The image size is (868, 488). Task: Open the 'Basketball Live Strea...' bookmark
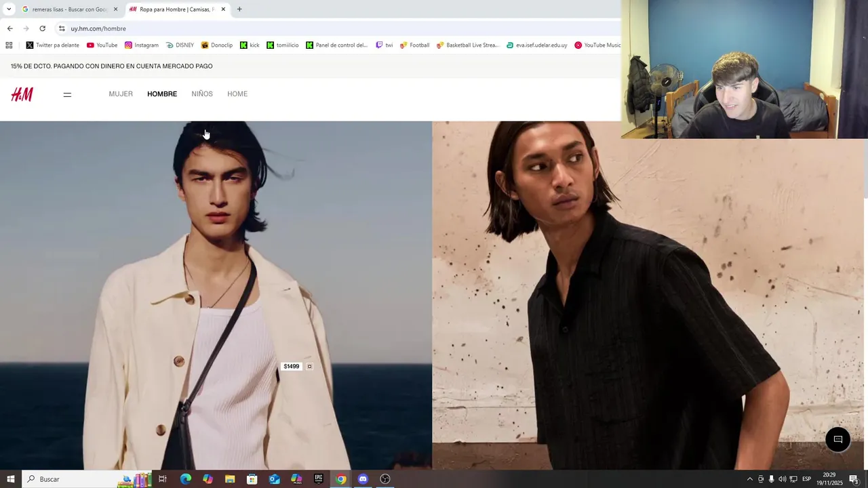pyautogui.click(x=467, y=45)
